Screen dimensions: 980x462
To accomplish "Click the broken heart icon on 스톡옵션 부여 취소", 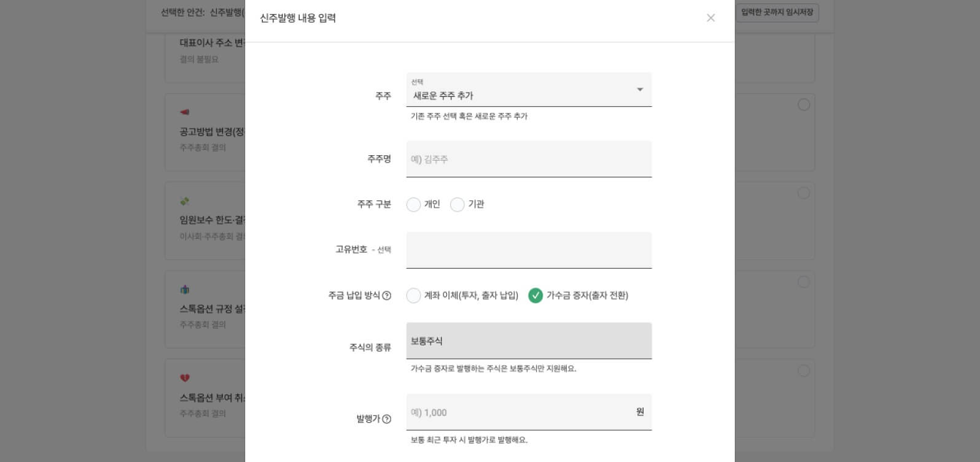I will [x=184, y=378].
